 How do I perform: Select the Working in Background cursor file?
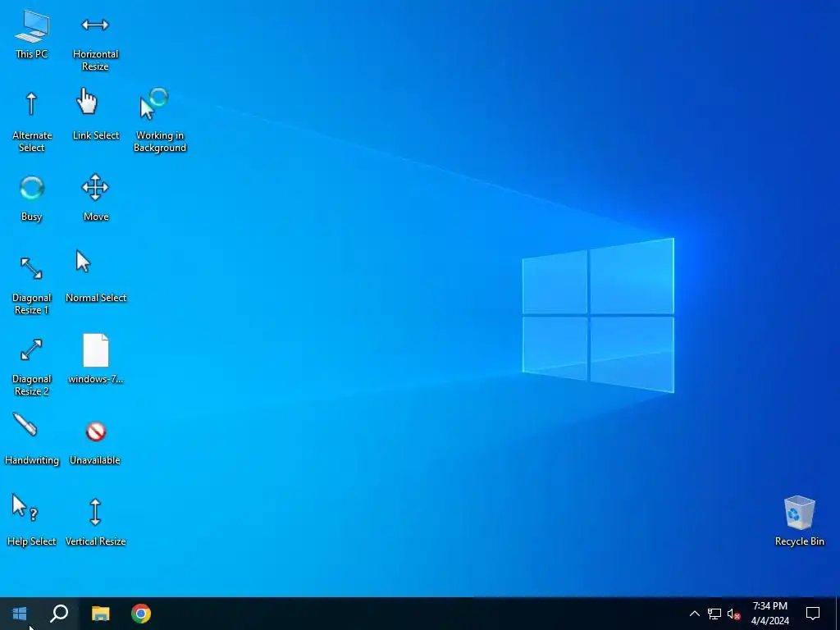[160, 121]
